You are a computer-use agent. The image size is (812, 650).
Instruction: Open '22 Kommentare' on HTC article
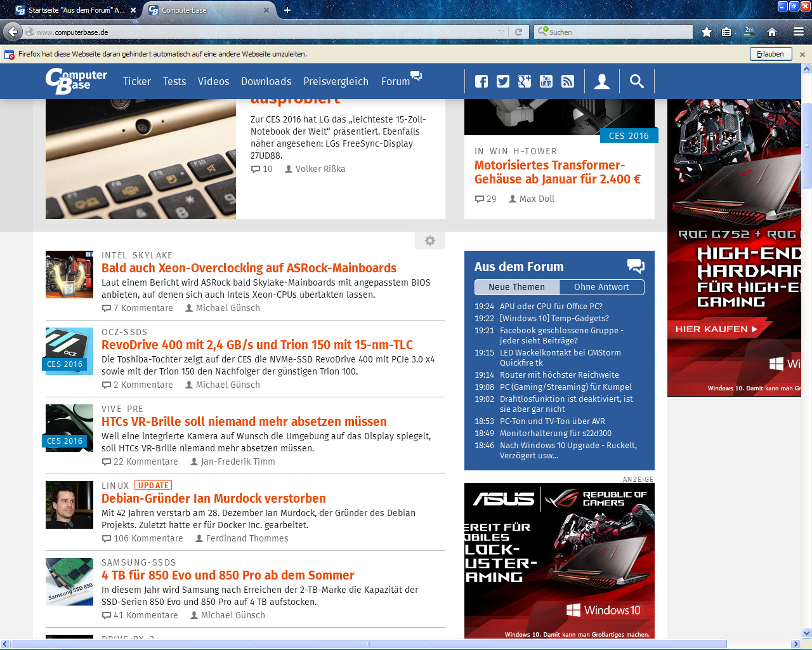pos(140,461)
